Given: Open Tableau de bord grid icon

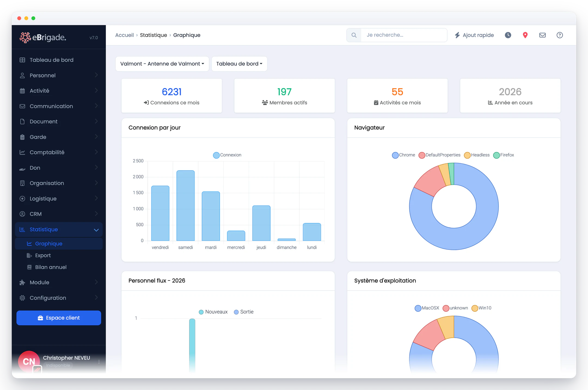Looking at the screenshot, I should [22, 60].
